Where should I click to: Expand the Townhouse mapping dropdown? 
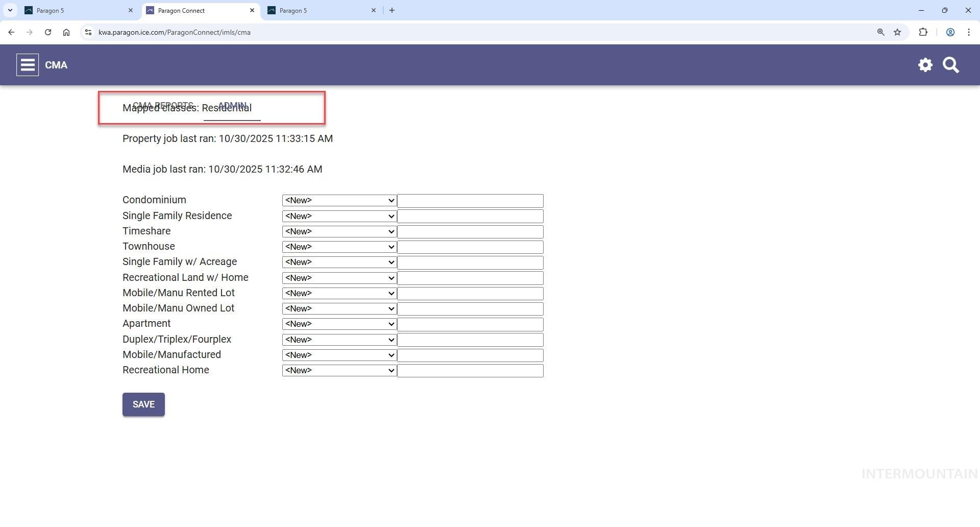point(339,247)
